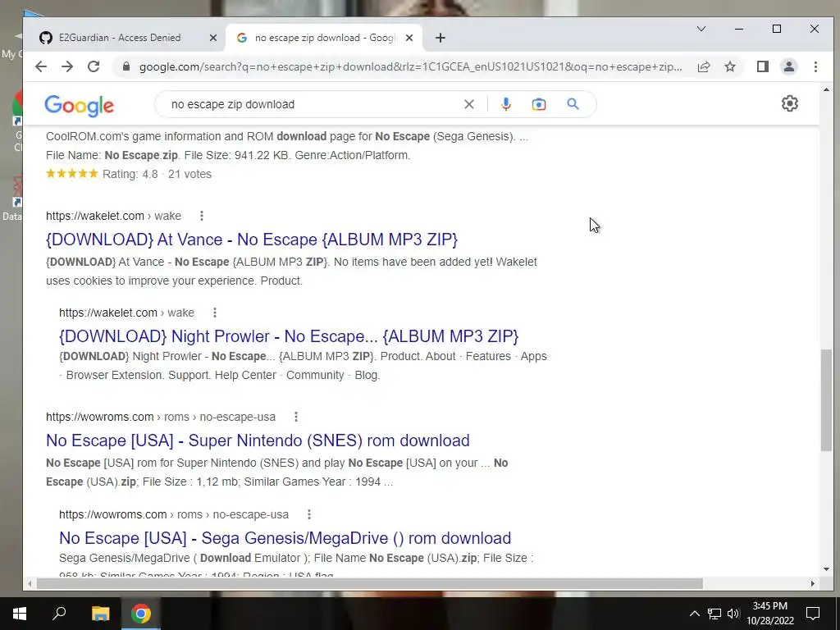This screenshot has height=630, width=840.
Task: Go to Google homepage via logo
Action: [x=80, y=106]
